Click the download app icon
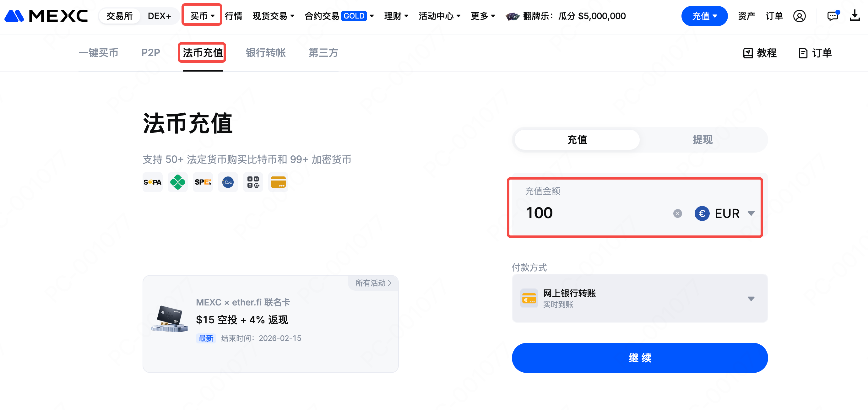This screenshot has height=410, width=868. [854, 16]
